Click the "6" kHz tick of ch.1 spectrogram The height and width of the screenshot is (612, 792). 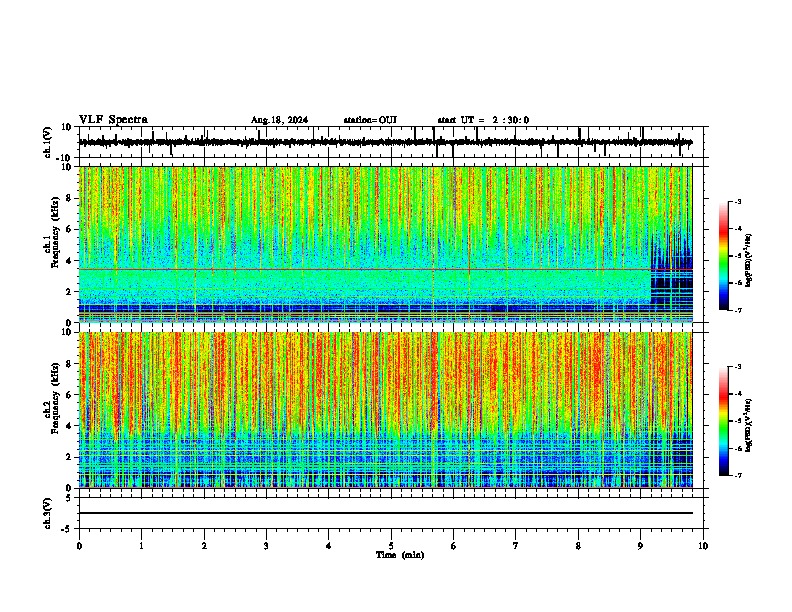tap(69, 229)
